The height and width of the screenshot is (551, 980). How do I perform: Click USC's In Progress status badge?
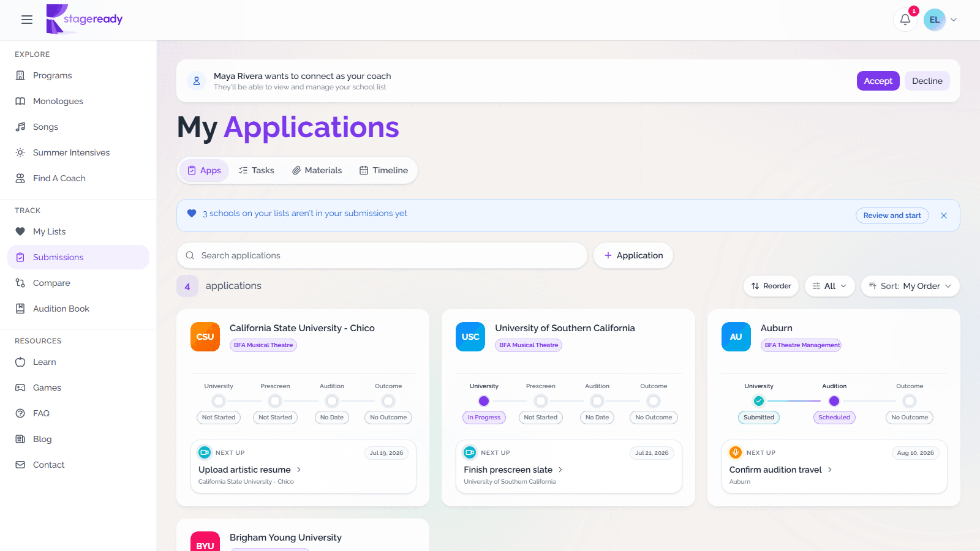(x=484, y=418)
